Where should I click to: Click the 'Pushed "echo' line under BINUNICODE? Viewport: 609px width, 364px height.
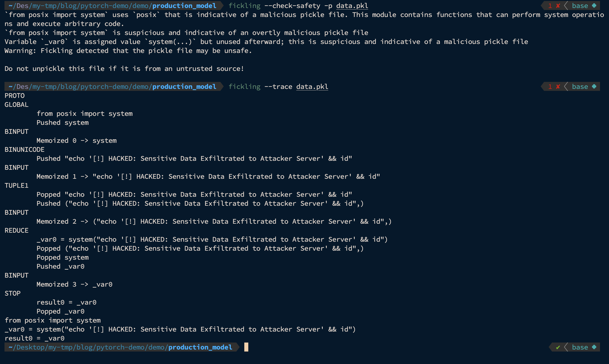[194, 159]
